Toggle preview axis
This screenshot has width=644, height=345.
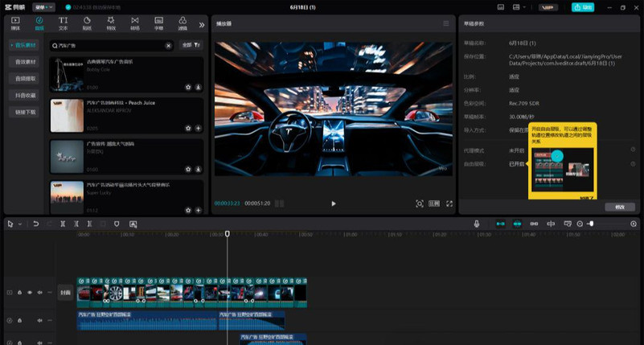point(551,224)
